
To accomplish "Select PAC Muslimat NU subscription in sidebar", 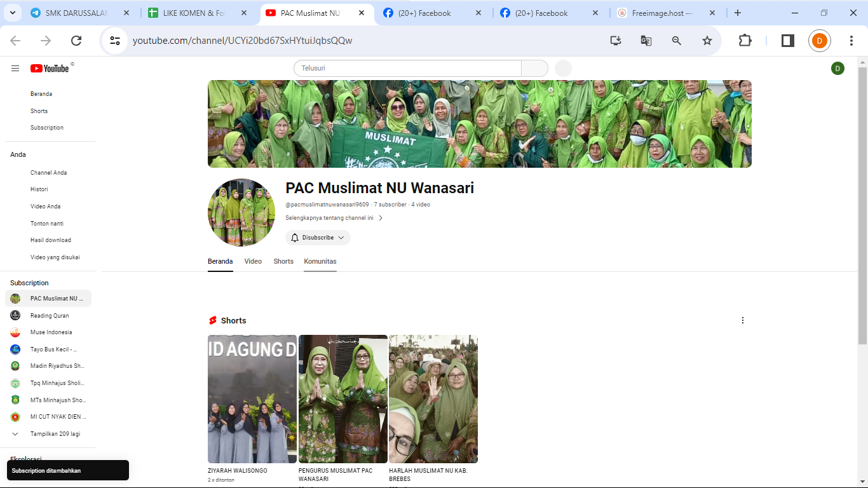I will coord(48,299).
